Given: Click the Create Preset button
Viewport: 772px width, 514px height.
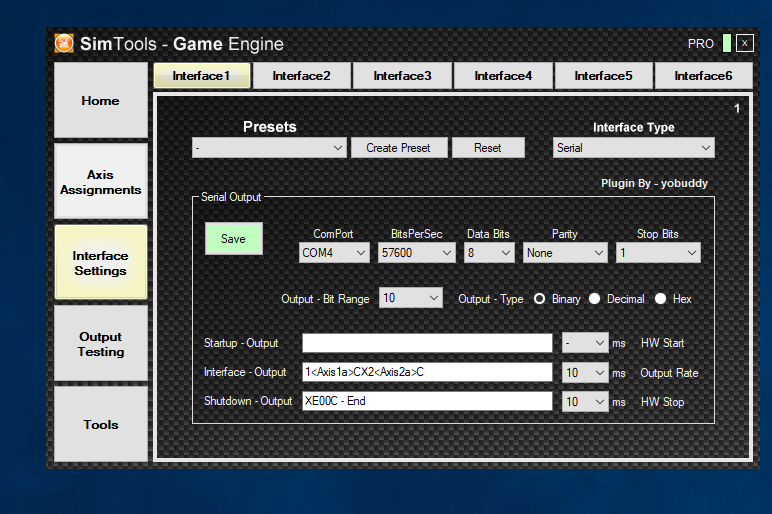Looking at the screenshot, I should click(399, 148).
